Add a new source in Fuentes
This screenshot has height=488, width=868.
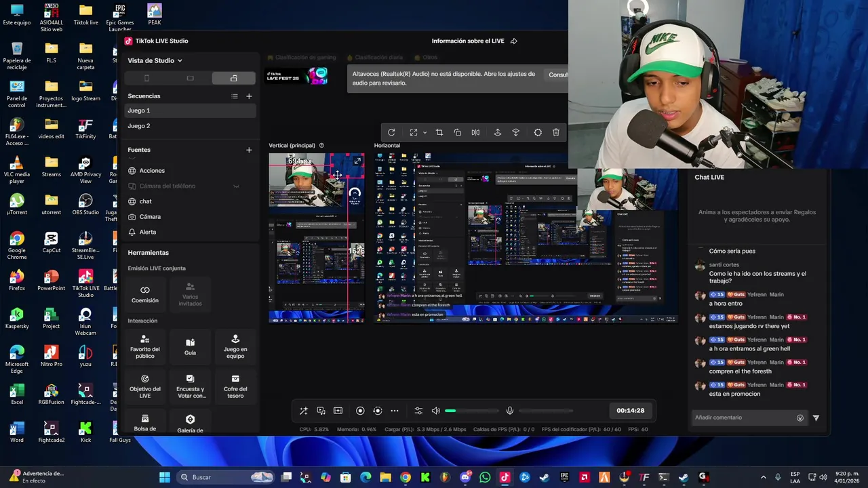(x=249, y=150)
